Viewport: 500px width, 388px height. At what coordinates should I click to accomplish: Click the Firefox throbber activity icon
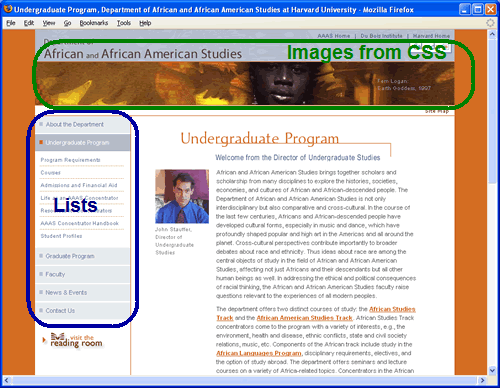tap(490, 23)
